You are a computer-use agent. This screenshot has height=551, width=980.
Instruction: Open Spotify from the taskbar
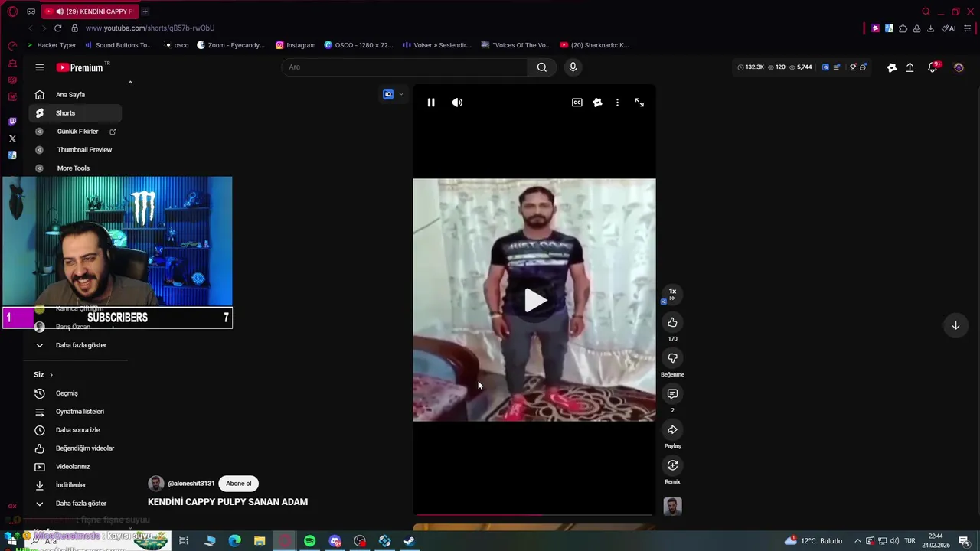pyautogui.click(x=309, y=541)
